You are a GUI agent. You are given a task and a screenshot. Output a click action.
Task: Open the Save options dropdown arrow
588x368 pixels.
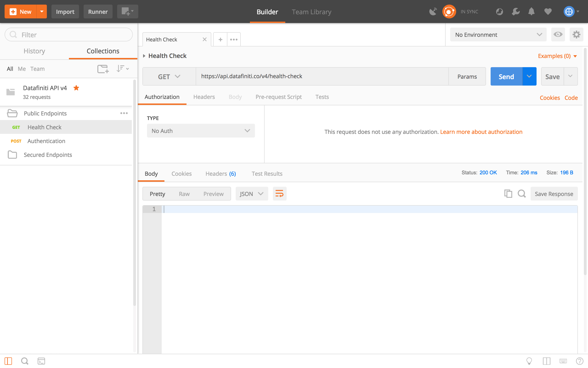click(x=570, y=76)
